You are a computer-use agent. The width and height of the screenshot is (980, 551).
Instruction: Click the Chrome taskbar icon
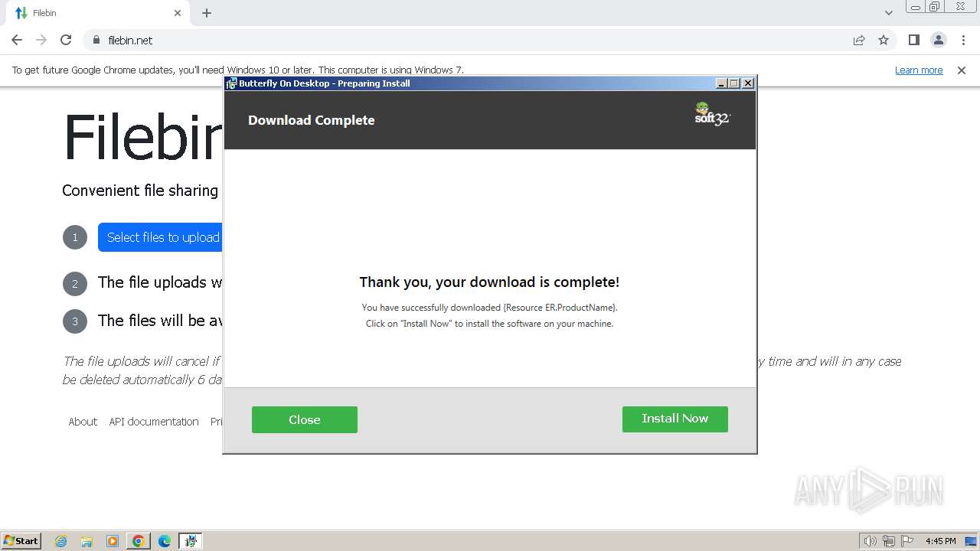point(139,541)
